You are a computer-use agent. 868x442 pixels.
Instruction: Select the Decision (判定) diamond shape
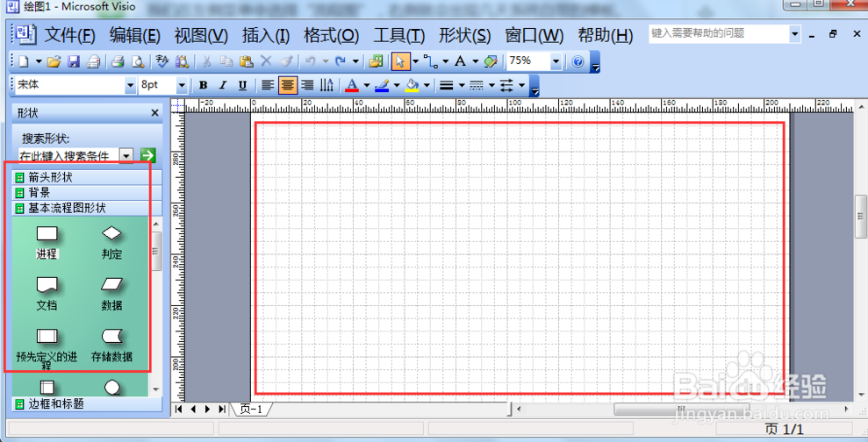(111, 241)
